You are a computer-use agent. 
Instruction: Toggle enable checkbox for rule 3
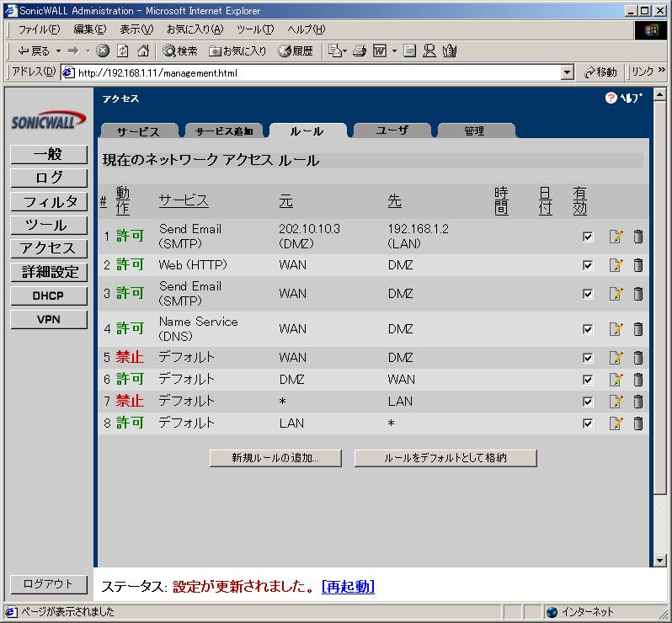coord(588,294)
